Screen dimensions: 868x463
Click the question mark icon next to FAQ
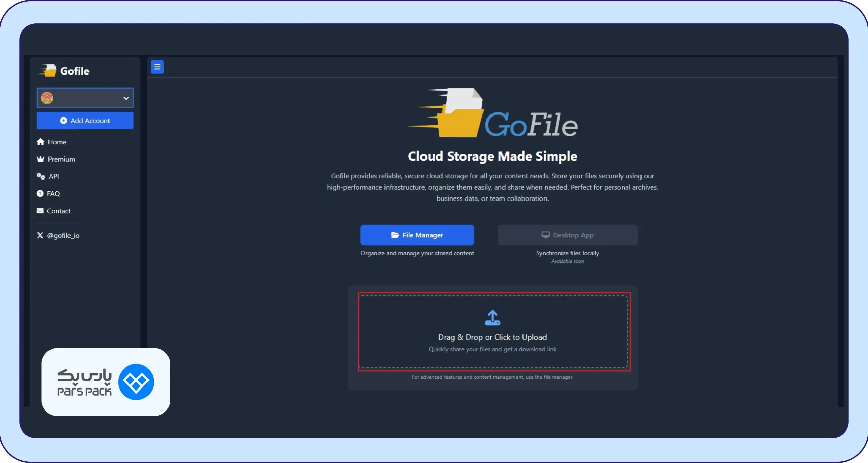[40, 193]
